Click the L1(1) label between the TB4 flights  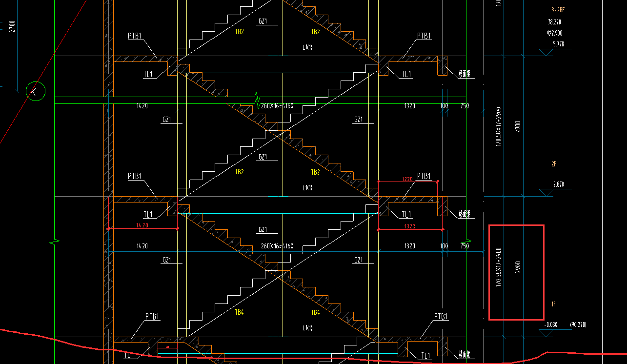[x=307, y=327]
